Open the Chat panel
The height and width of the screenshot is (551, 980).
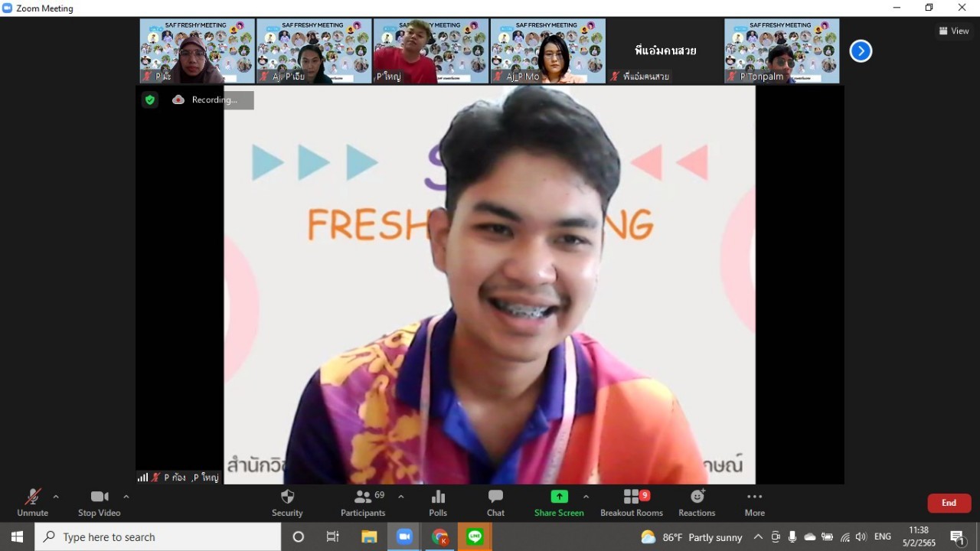(495, 502)
